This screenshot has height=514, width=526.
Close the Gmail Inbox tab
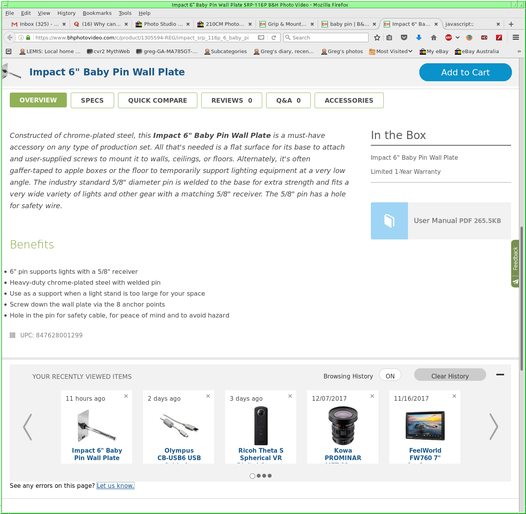pyautogui.click(x=64, y=24)
